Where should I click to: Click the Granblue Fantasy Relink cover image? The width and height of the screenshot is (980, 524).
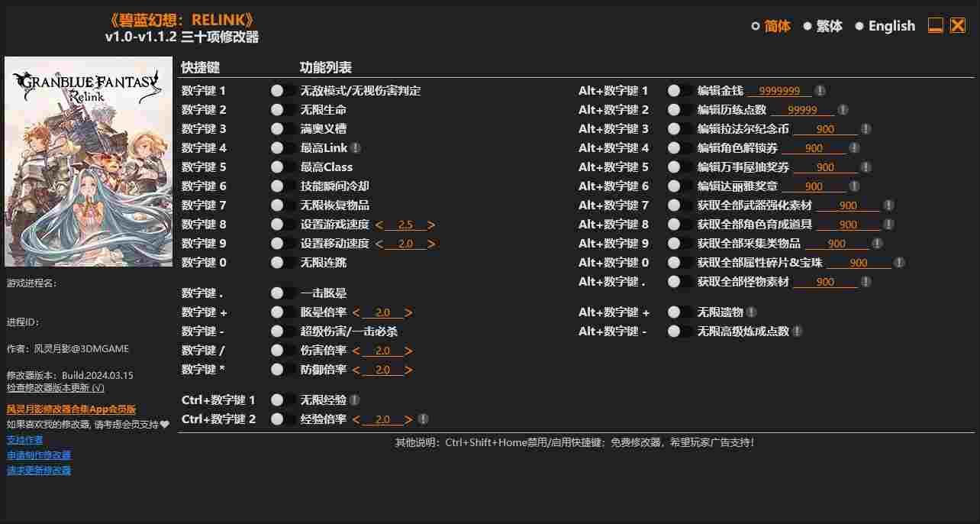[x=89, y=161]
